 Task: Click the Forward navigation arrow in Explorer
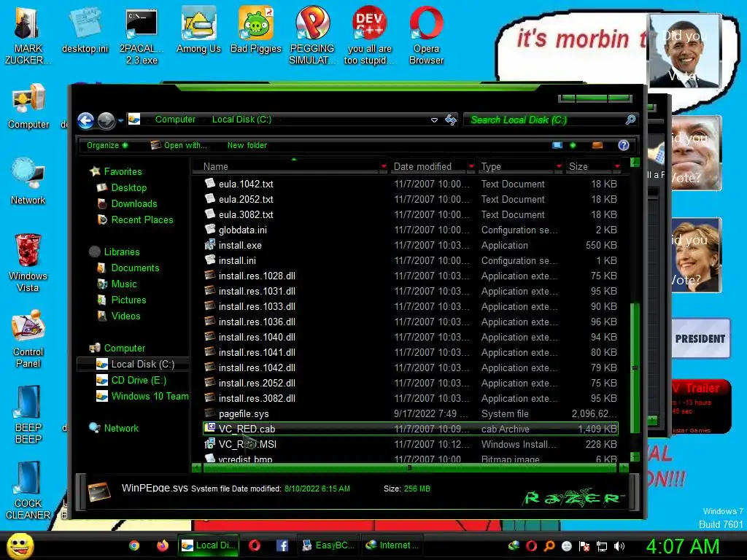click(x=106, y=120)
